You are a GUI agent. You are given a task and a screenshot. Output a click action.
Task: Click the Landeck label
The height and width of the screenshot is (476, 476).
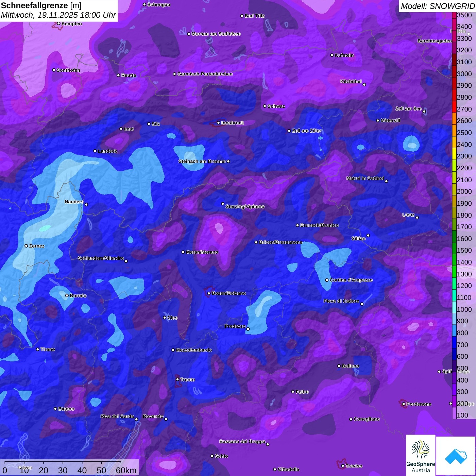click(107, 151)
